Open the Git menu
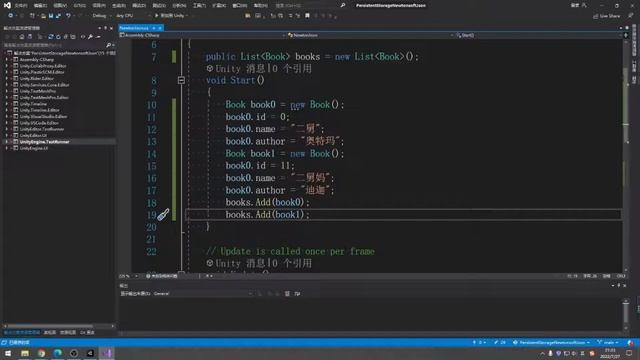Screen dimensions: 640x360 click(x=80, y=5)
